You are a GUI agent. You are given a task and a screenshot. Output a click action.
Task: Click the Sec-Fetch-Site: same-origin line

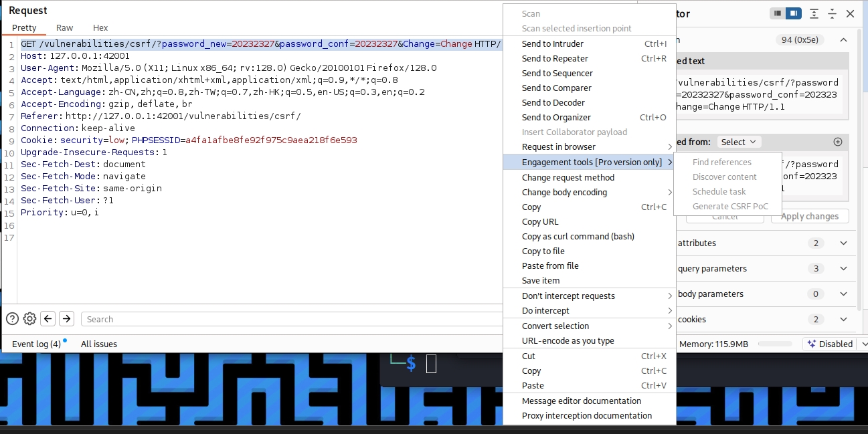pyautogui.click(x=91, y=189)
